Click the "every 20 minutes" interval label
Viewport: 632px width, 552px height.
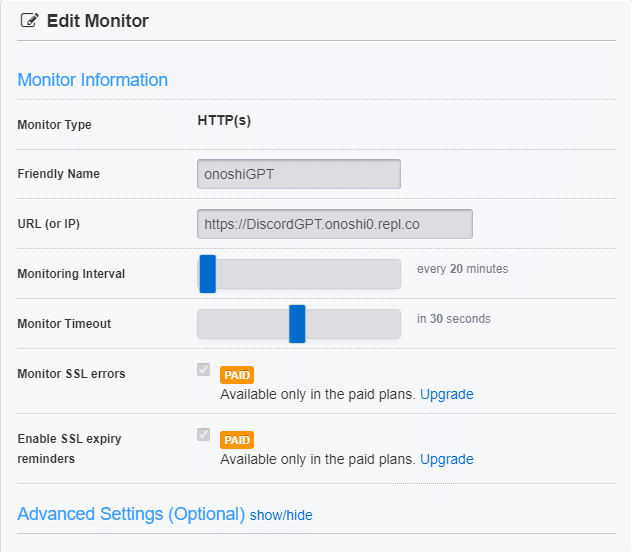[x=462, y=269]
